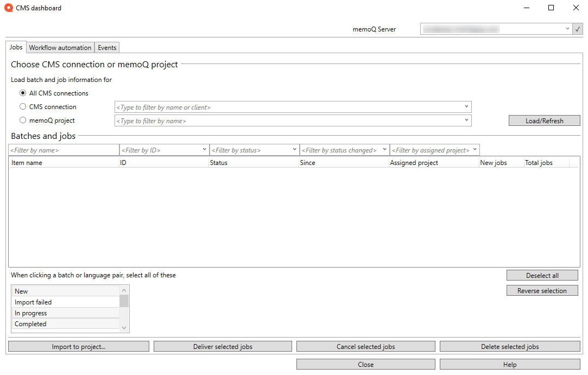Select the "memoQ project" option
The width and height of the screenshot is (588, 375).
click(23, 120)
